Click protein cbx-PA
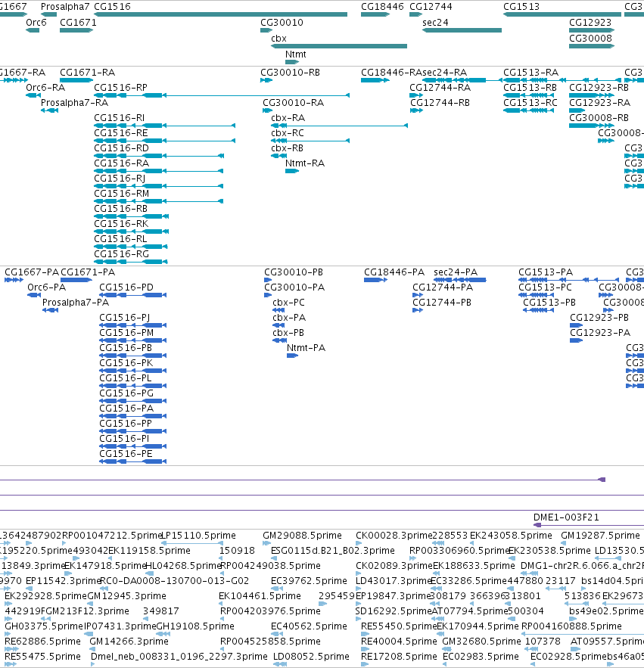The width and height of the screenshot is (644, 668). click(x=278, y=325)
